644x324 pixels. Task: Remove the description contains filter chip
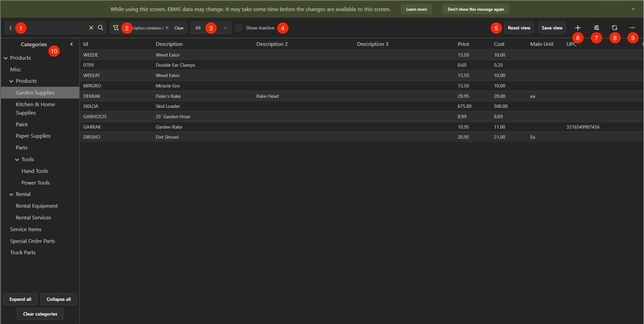point(167,28)
